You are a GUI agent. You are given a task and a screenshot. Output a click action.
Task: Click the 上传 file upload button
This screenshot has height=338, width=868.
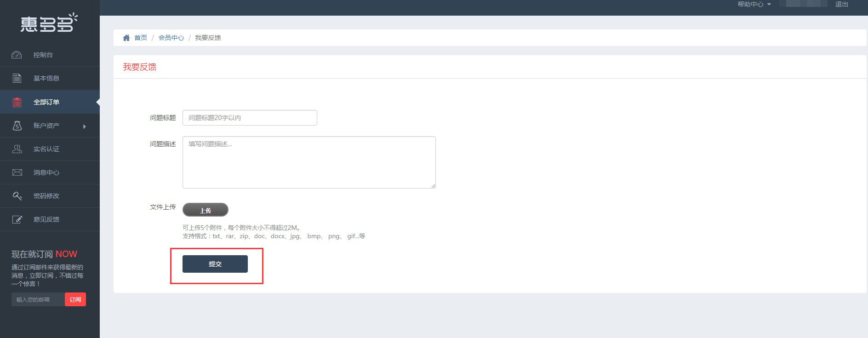[206, 210]
